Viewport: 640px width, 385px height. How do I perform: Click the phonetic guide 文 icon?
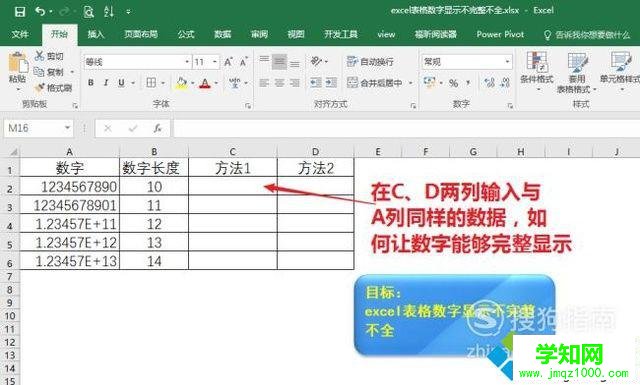(235, 83)
